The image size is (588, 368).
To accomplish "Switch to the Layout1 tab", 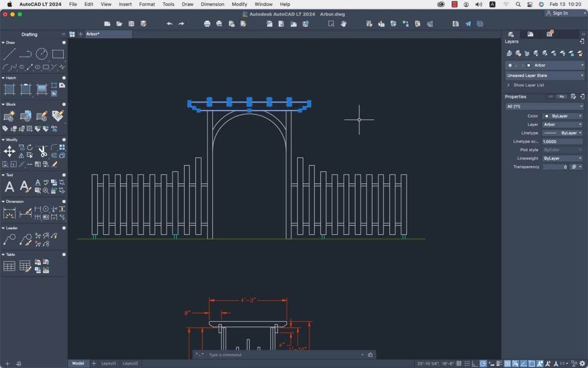I will click(109, 363).
